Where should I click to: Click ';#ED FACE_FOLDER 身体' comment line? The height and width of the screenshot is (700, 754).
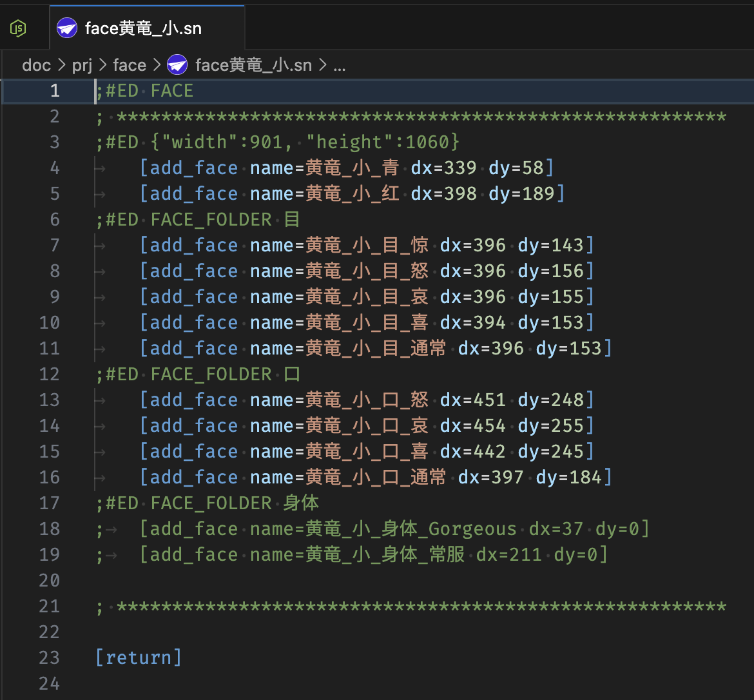(208, 503)
